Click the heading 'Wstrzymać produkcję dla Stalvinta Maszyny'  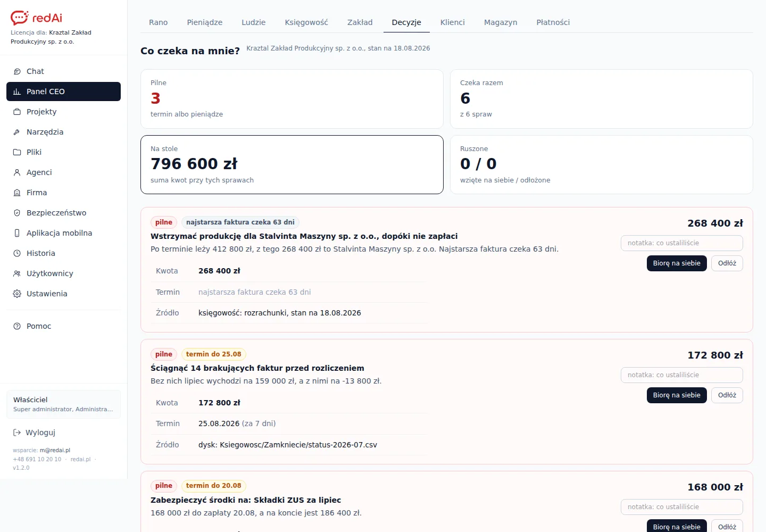click(x=304, y=236)
